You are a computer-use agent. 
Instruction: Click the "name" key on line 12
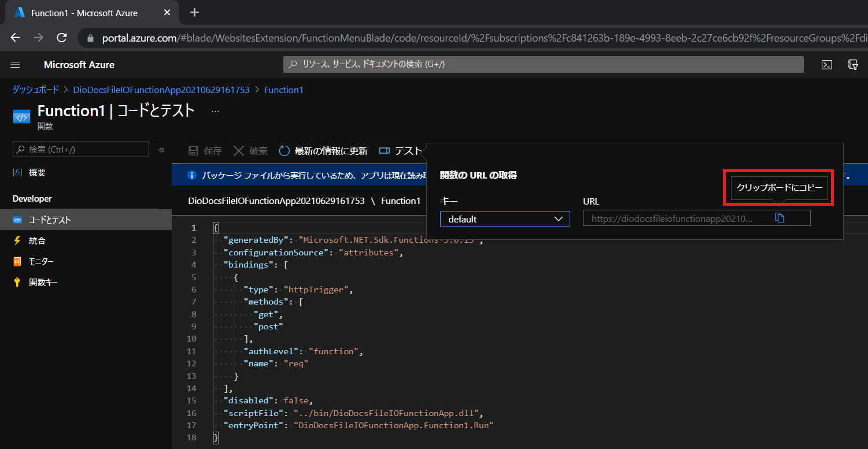tap(258, 363)
